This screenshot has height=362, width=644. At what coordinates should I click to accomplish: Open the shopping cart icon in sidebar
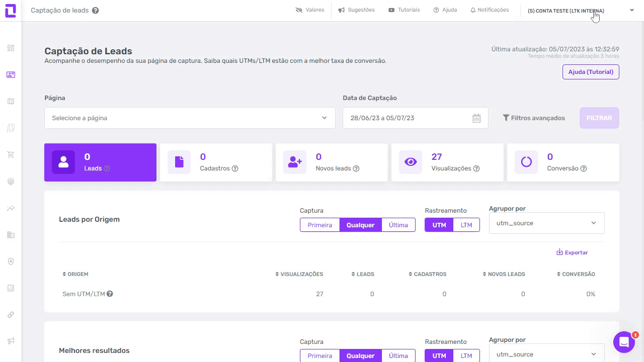click(11, 155)
